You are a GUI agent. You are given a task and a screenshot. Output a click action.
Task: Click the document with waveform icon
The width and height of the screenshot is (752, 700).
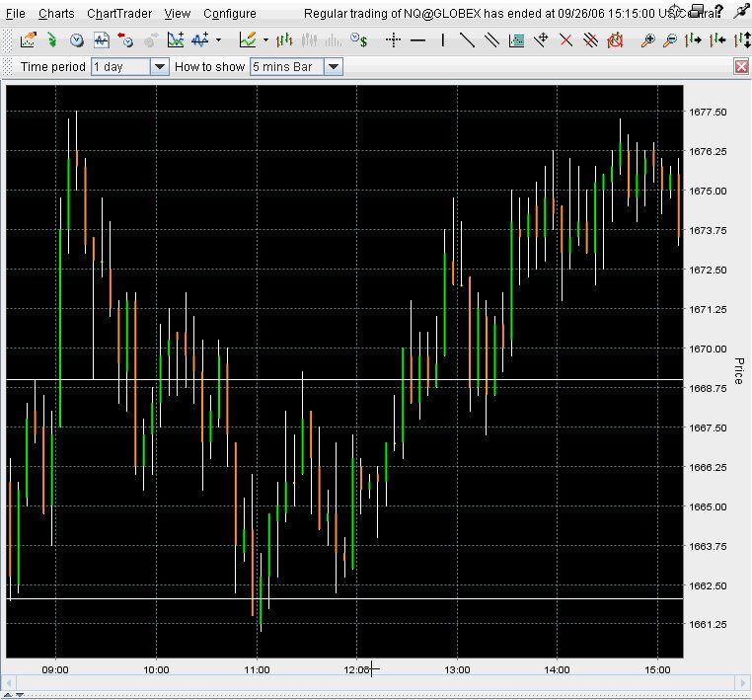102,39
